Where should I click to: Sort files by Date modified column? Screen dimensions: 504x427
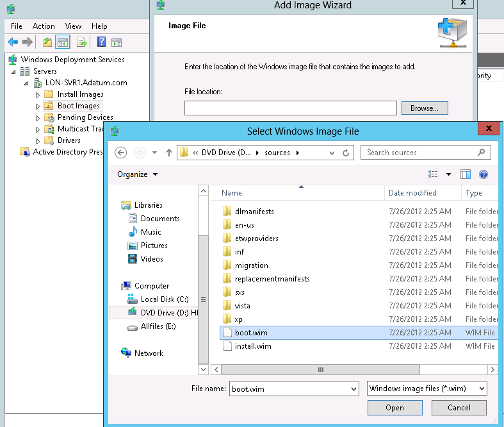coord(423,193)
